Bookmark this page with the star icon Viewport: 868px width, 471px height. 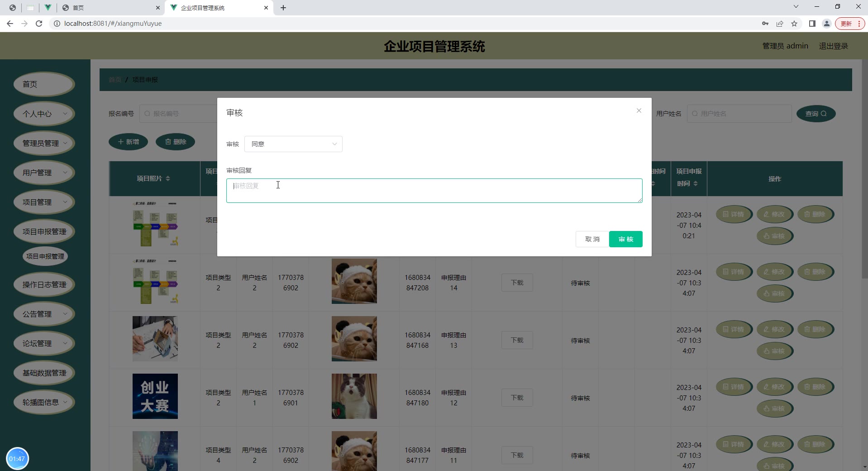(x=794, y=24)
